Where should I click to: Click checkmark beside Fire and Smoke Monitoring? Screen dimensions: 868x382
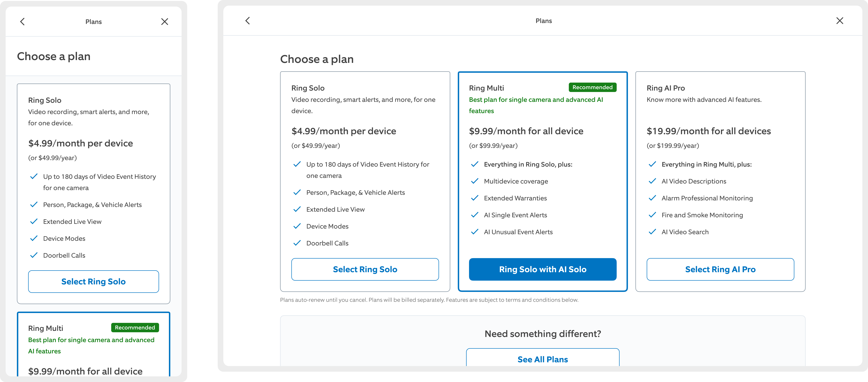(652, 215)
